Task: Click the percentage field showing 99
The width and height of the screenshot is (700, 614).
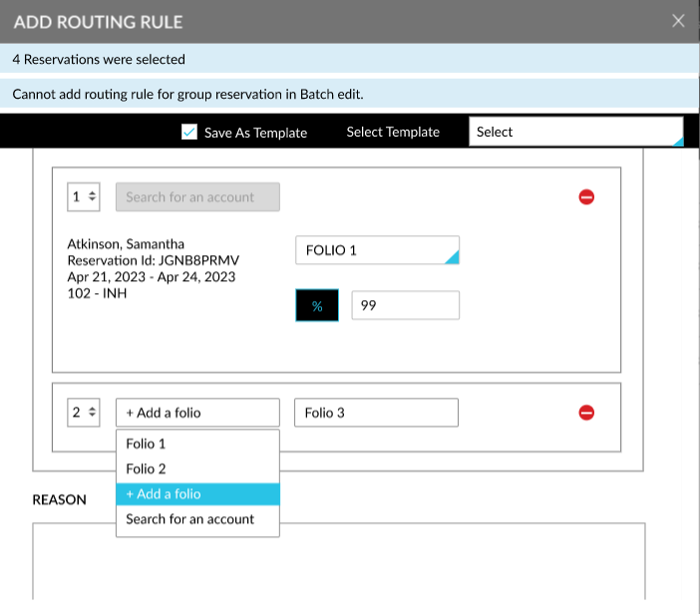Action: point(406,305)
